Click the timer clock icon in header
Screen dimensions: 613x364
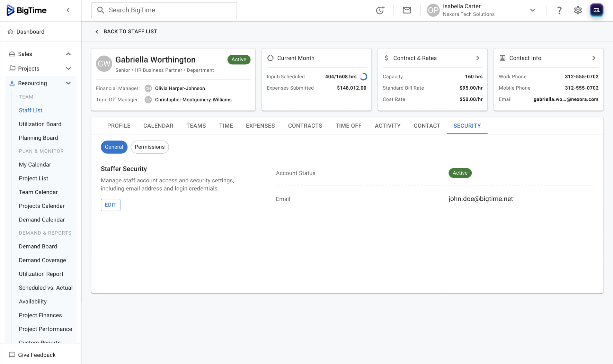coord(380,10)
